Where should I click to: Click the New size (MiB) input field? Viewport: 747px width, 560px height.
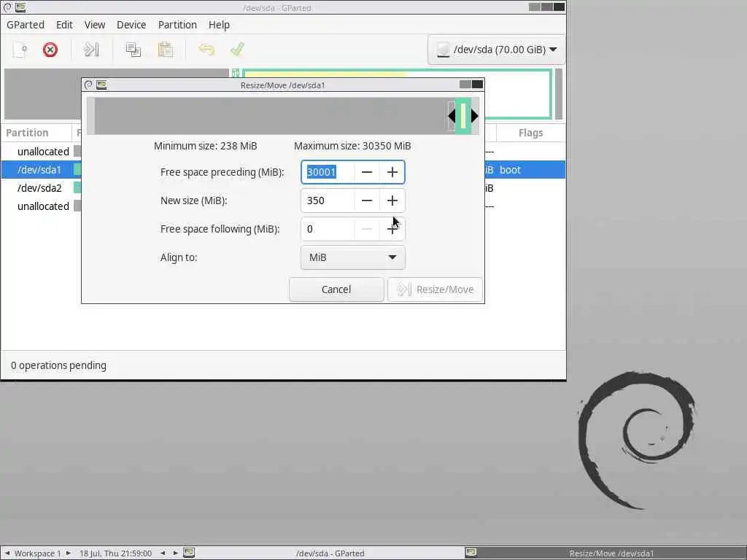[328, 201]
